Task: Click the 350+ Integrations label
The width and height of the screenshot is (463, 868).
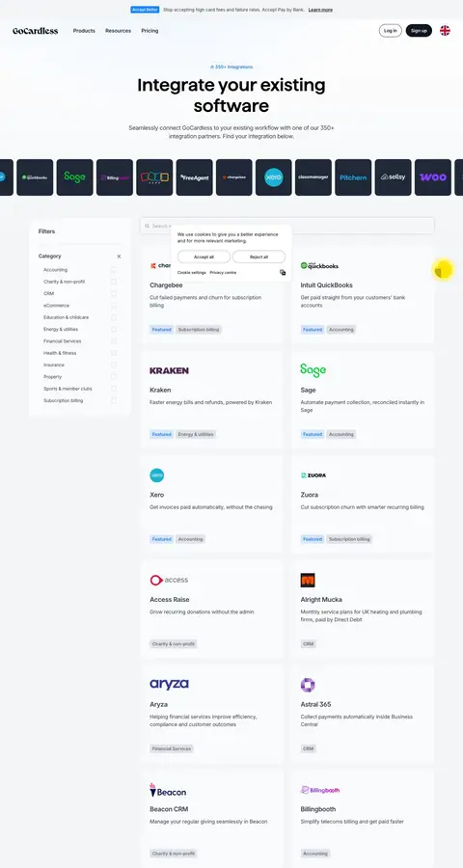Action: click(x=231, y=67)
